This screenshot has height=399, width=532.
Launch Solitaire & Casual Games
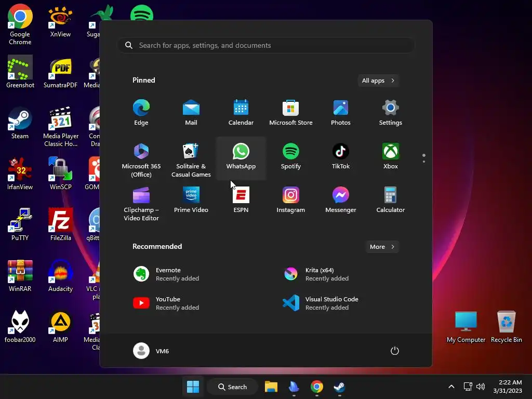coord(191,159)
